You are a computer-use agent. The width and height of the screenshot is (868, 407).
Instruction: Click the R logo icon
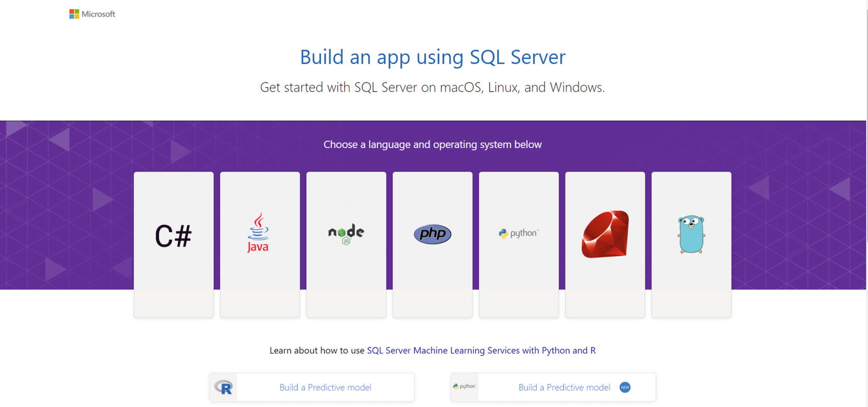tap(223, 387)
